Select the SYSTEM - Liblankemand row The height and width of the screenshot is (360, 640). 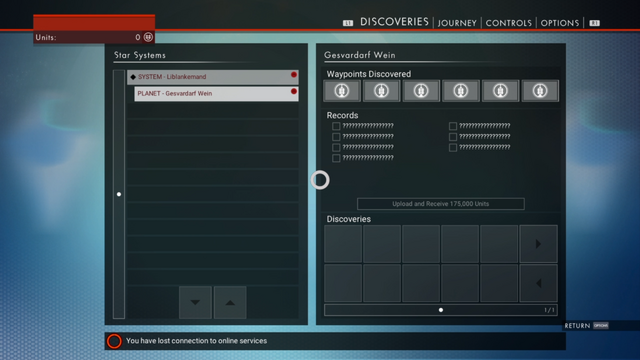(x=213, y=77)
